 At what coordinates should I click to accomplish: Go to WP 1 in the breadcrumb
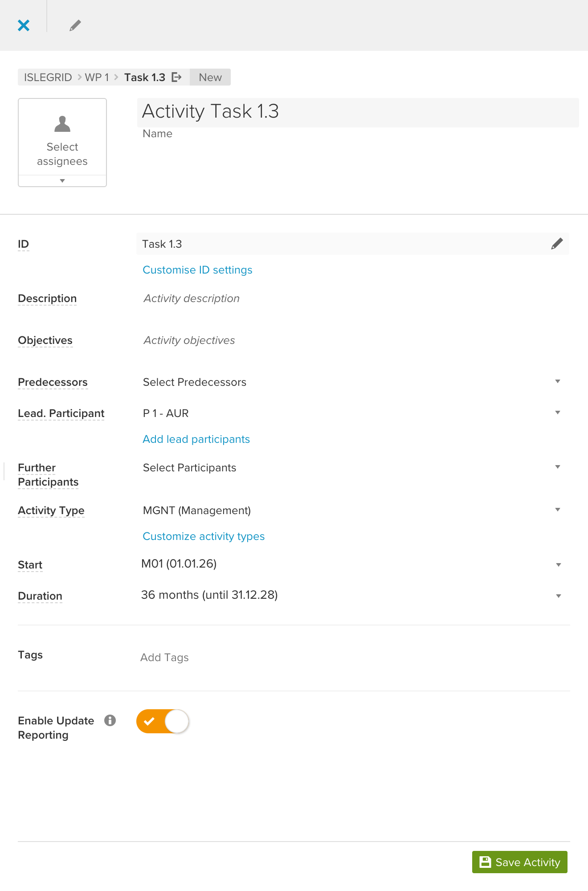[x=97, y=77]
